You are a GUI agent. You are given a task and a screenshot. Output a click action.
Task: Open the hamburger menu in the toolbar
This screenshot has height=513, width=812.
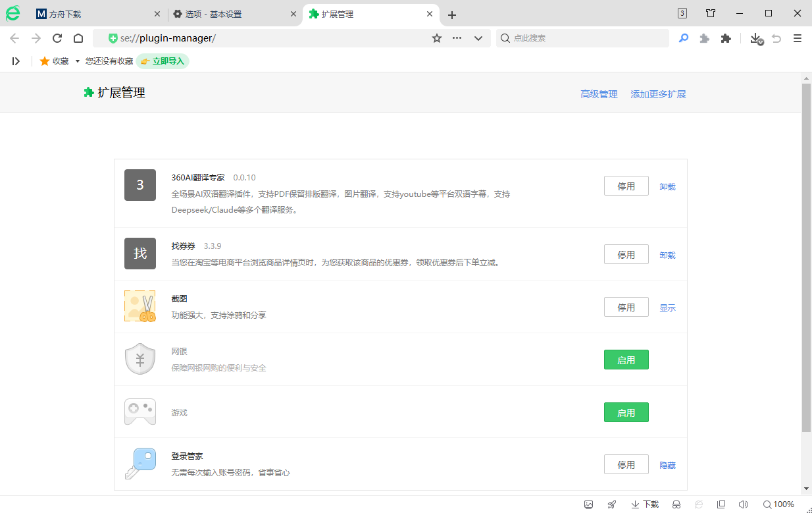click(x=797, y=38)
